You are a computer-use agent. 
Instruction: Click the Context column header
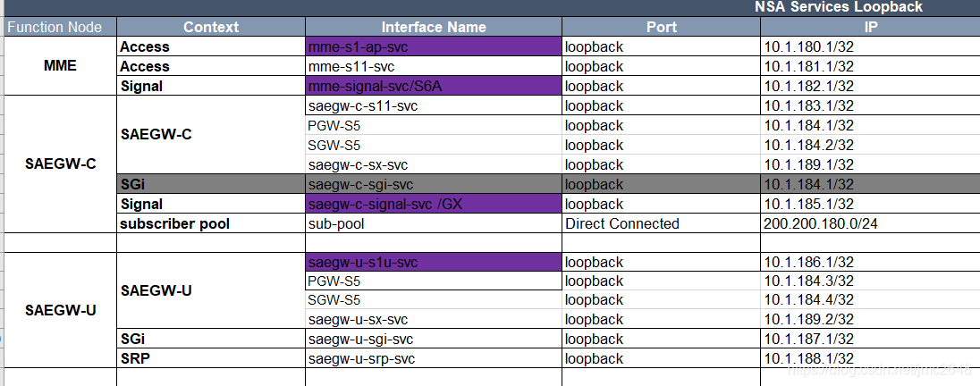tap(211, 27)
